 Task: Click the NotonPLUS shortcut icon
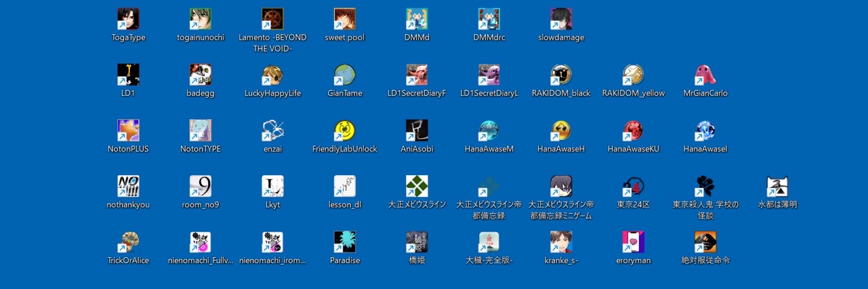[x=128, y=131]
